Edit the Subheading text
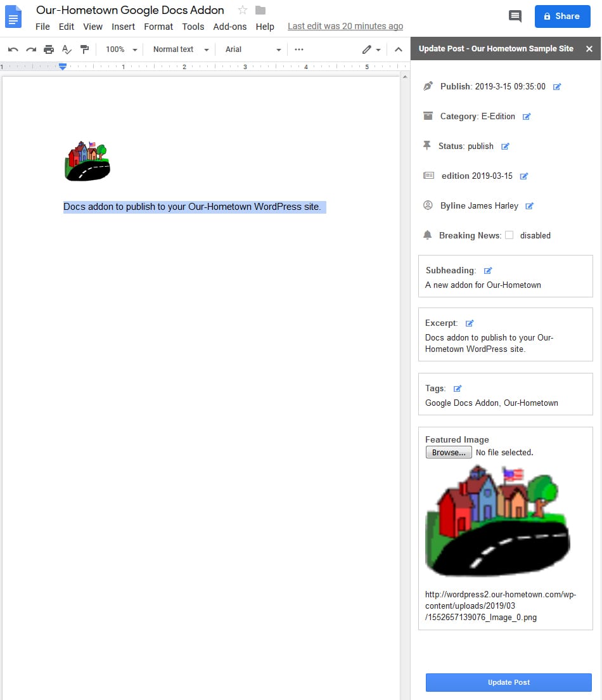602x700 pixels. coord(488,271)
